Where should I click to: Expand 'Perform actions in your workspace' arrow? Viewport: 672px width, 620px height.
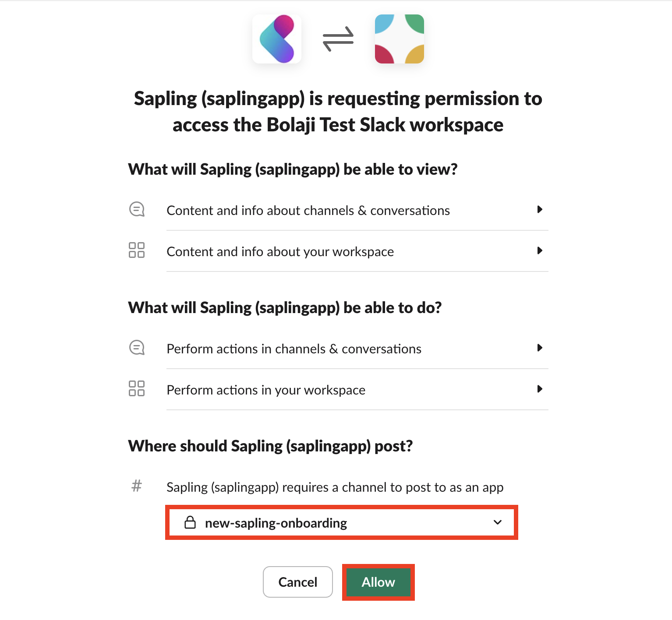[x=540, y=389]
